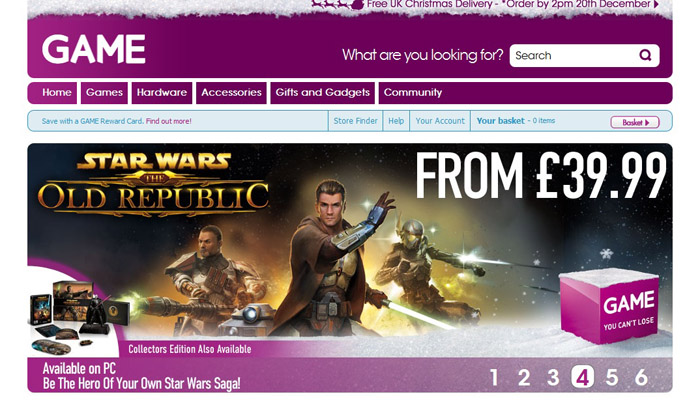The height and width of the screenshot is (403, 700).
Task: Select the highlighted slide 4 indicator
Action: click(x=583, y=377)
